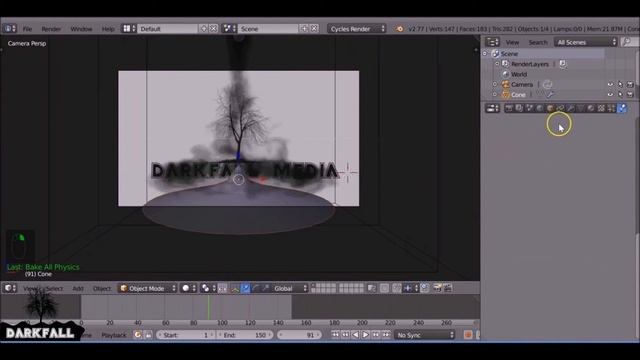Toggle Cone renderability icon
Image resolution: width=640 pixels, height=360 pixels.
(630, 95)
